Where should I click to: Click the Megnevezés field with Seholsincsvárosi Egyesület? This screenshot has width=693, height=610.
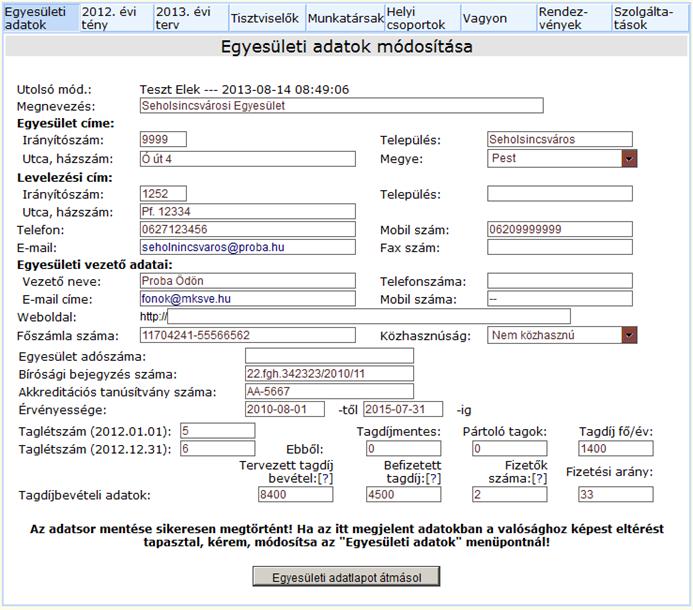coord(342,106)
